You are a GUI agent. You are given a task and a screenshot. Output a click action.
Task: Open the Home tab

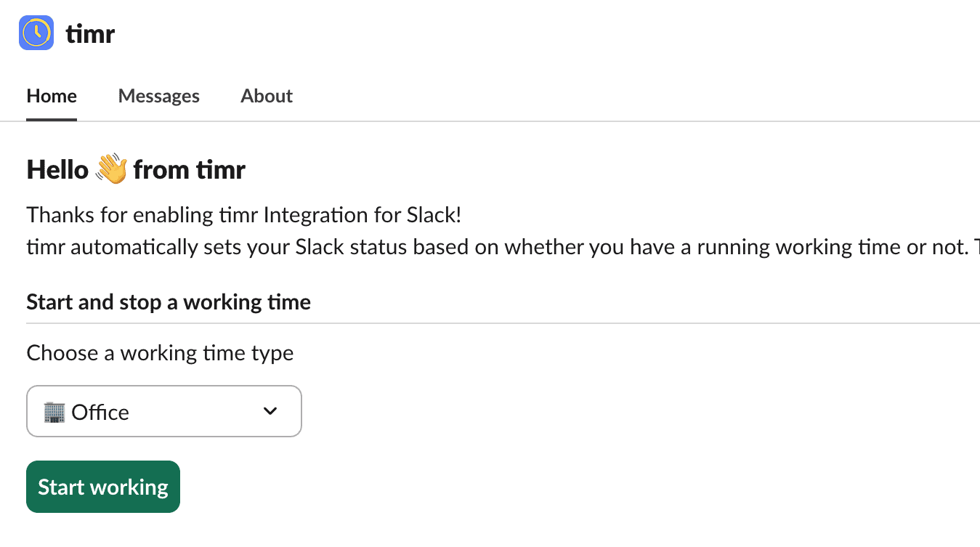point(52,96)
